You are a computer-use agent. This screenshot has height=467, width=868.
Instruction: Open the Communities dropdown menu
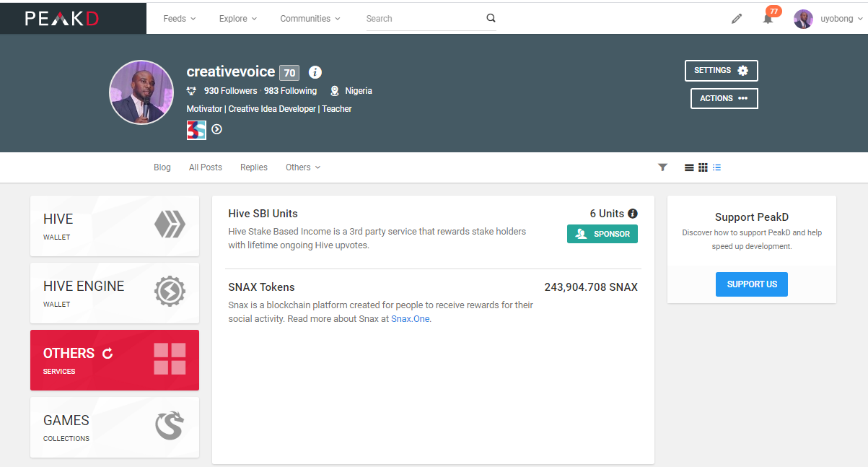click(310, 19)
